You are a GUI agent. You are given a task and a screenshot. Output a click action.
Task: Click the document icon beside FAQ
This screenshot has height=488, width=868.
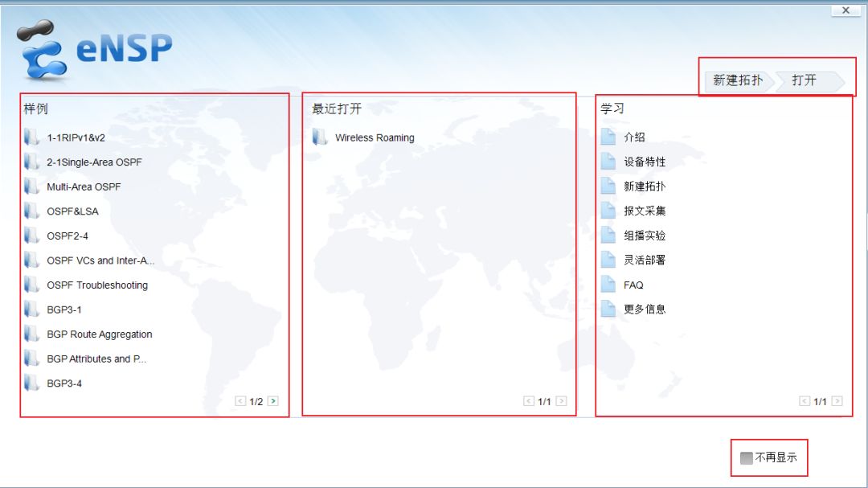pyautogui.click(x=608, y=284)
